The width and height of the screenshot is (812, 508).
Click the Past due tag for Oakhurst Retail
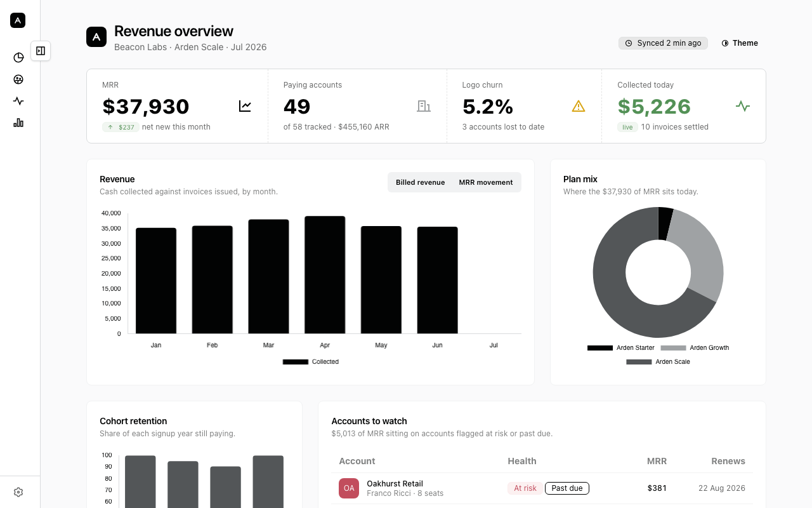567,488
